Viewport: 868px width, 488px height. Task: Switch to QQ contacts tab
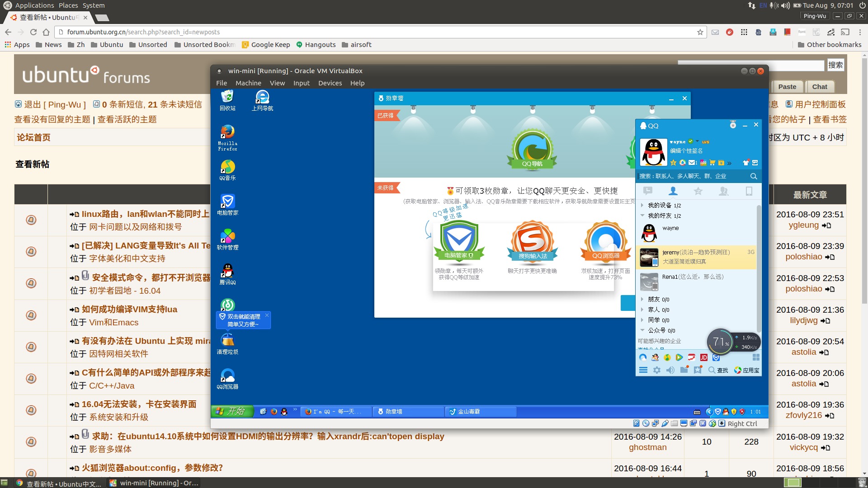click(673, 191)
